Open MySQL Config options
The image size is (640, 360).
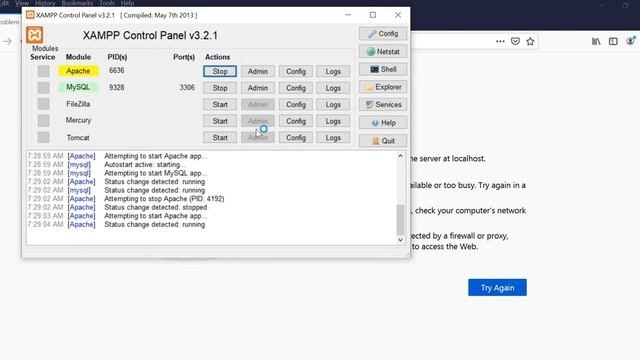[296, 88]
